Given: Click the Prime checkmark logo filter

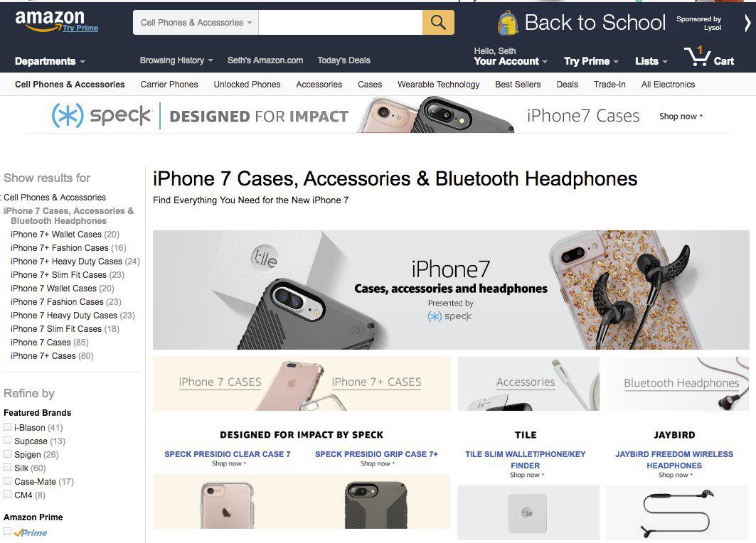Looking at the screenshot, I should click(x=31, y=532).
